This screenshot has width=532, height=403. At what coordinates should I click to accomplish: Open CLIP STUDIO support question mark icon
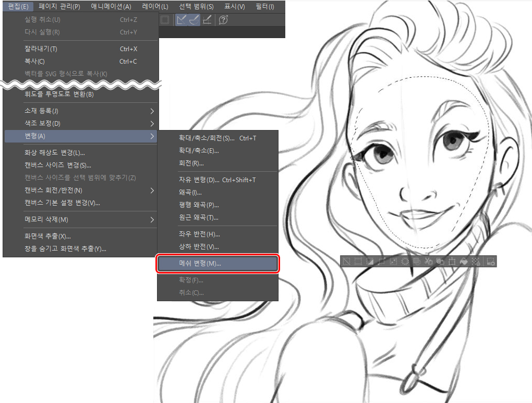point(223,20)
